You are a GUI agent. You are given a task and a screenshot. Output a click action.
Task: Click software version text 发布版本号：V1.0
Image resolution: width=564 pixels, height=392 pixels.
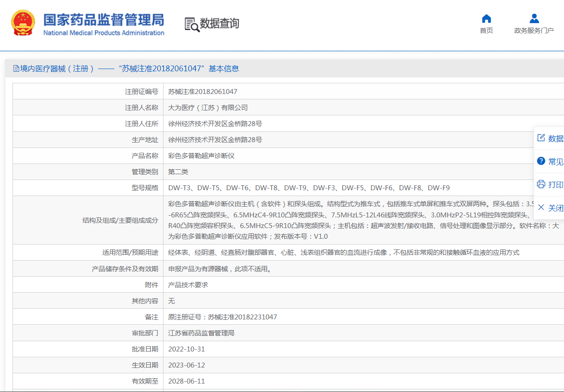tap(301, 236)
